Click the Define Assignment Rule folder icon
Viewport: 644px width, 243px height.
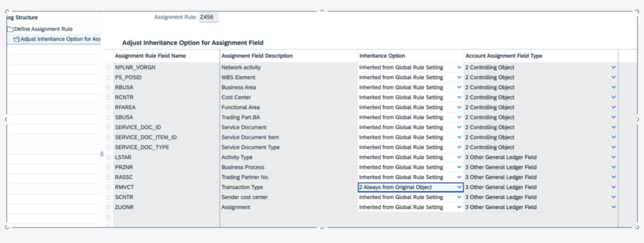click(x=10, y=29)
